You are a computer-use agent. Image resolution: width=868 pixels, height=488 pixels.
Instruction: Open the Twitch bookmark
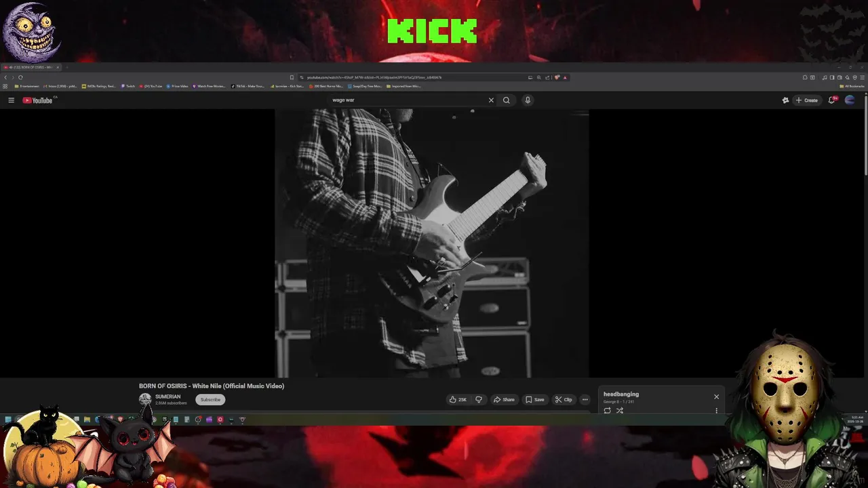click(128, 86)
